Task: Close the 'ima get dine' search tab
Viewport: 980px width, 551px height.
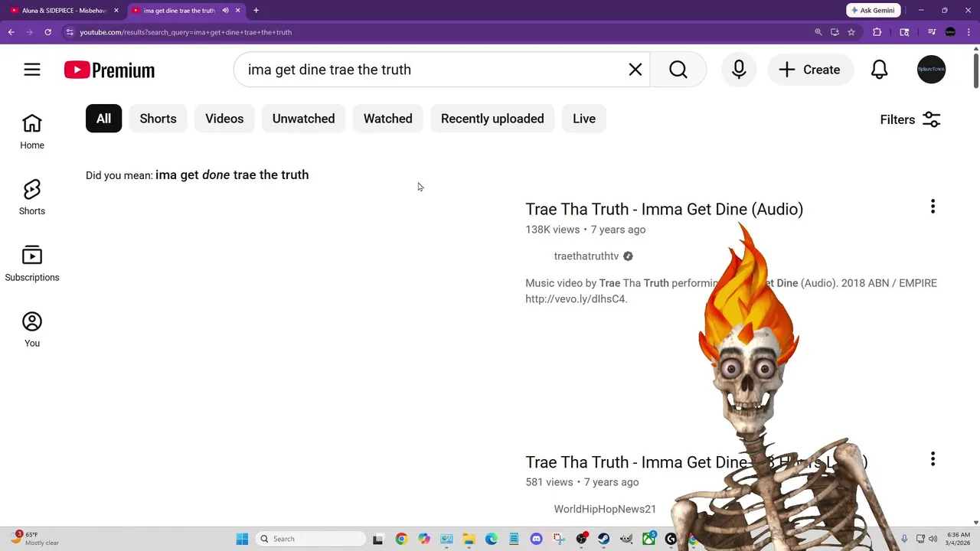Action: coord(238,11)
